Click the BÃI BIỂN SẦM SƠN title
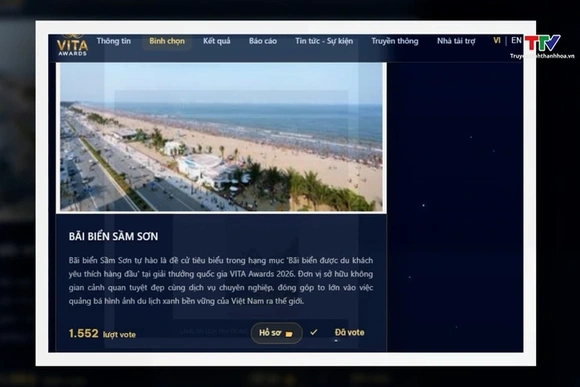The height and width of the screenshot is (387, 580). click(x=113, y=236)
